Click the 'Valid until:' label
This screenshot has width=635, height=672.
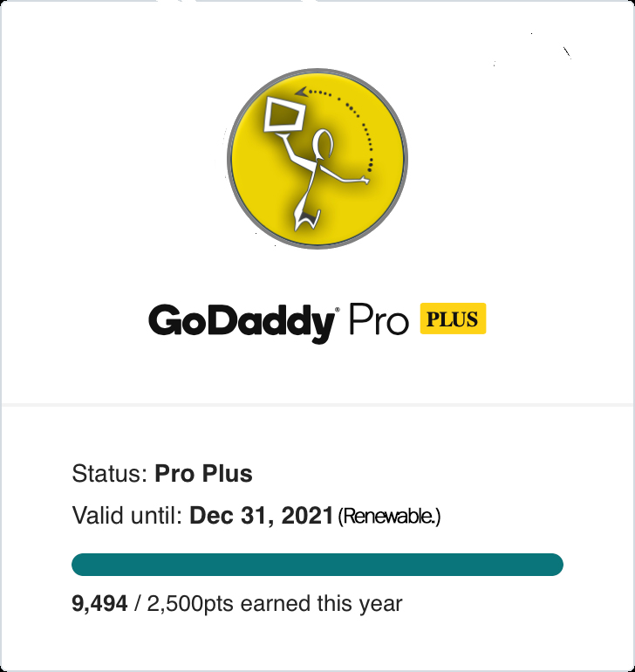pyautogui.click(x=127, y=515)
